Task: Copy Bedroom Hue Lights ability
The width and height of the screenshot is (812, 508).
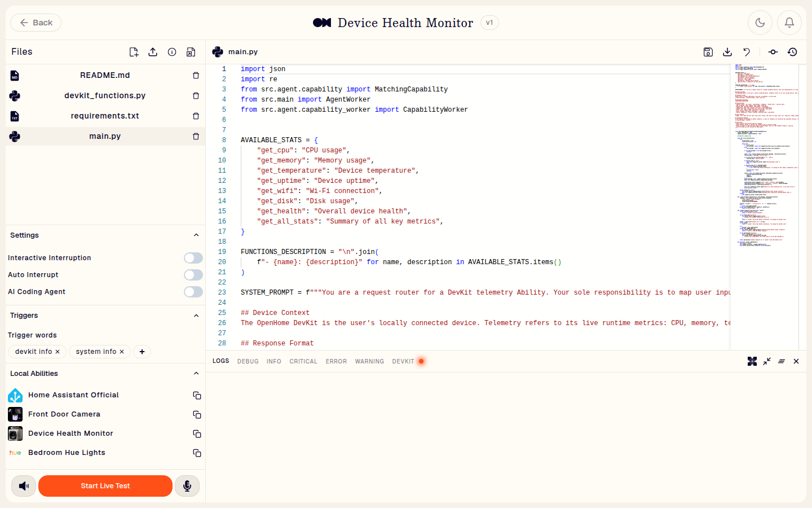Action: (197, 453)
